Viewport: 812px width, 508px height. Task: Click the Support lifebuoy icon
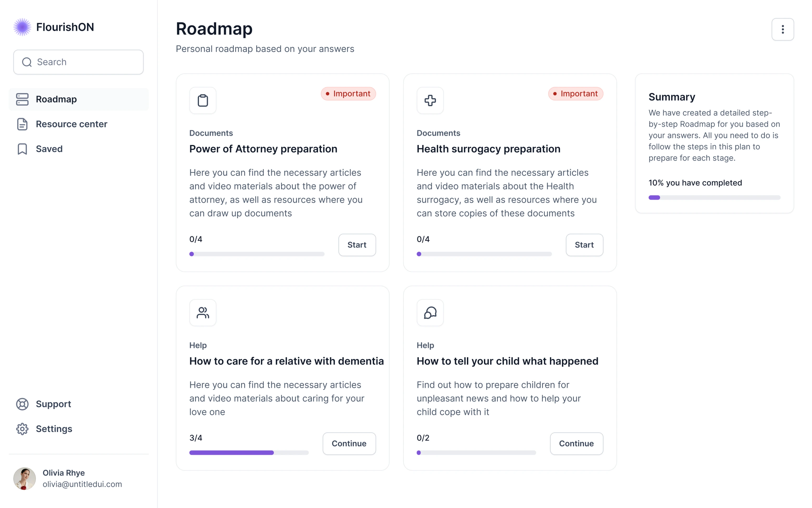[22, 404]
